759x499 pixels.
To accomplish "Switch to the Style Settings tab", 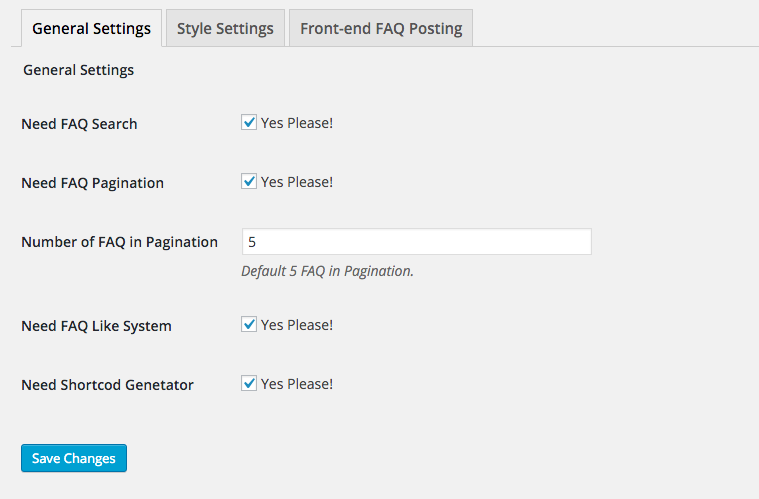I will [225, 28].
